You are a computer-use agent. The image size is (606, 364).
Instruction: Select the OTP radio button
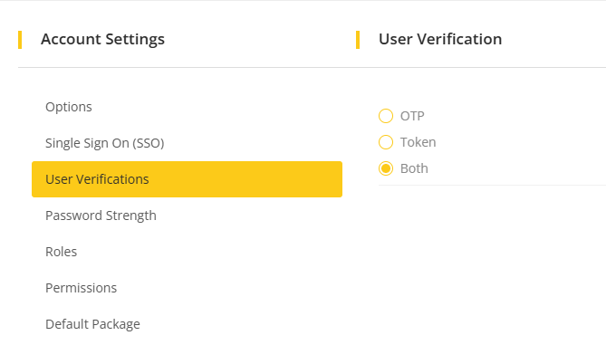(386, 116)
